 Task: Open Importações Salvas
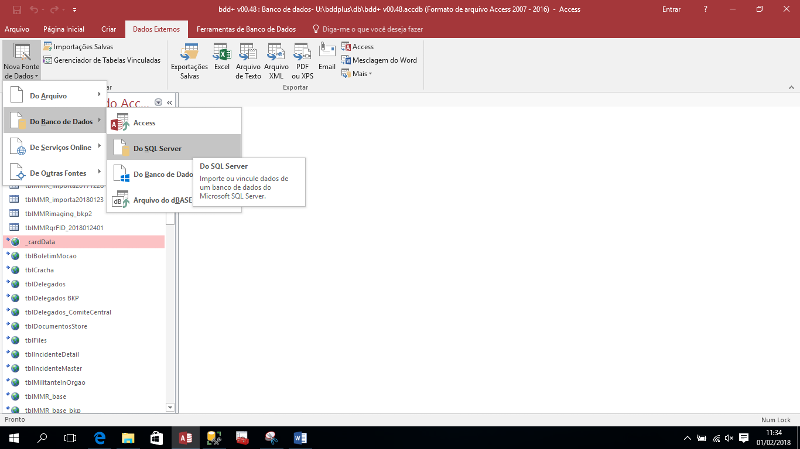[x=78, y=46]
